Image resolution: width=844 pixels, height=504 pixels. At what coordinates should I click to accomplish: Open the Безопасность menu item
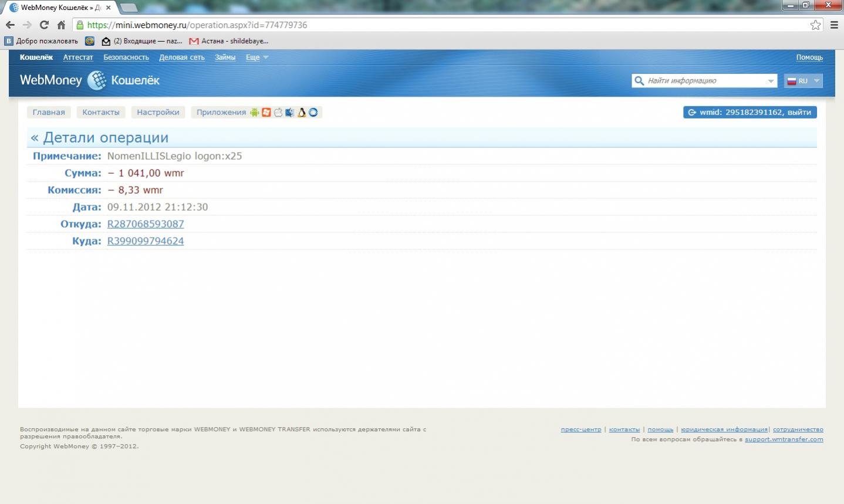(126, 57)
